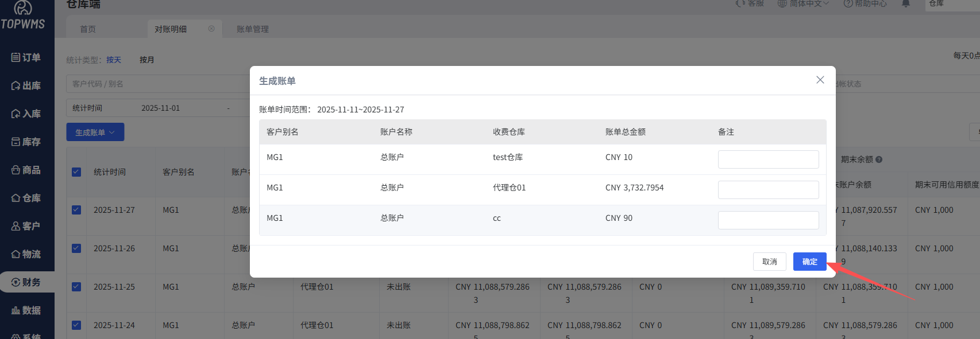Switch to the 首页 tab

pos(88,29)
